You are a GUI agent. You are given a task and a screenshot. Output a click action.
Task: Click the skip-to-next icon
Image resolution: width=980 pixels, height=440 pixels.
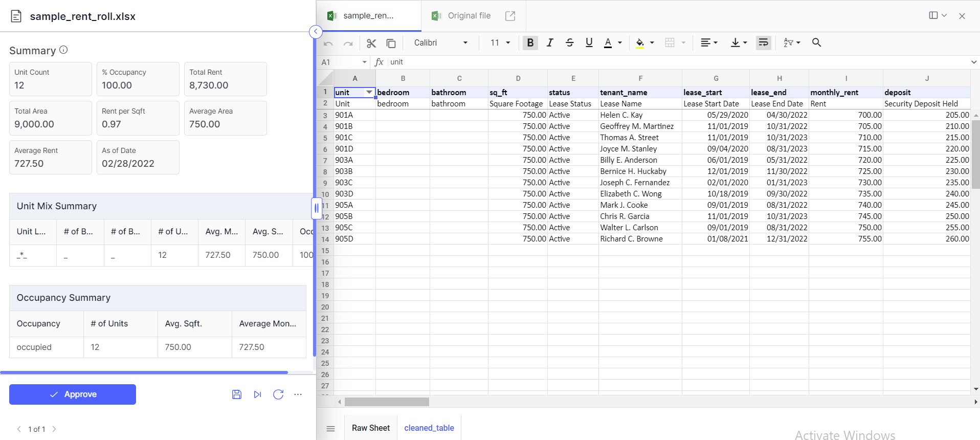pos(257,394)
